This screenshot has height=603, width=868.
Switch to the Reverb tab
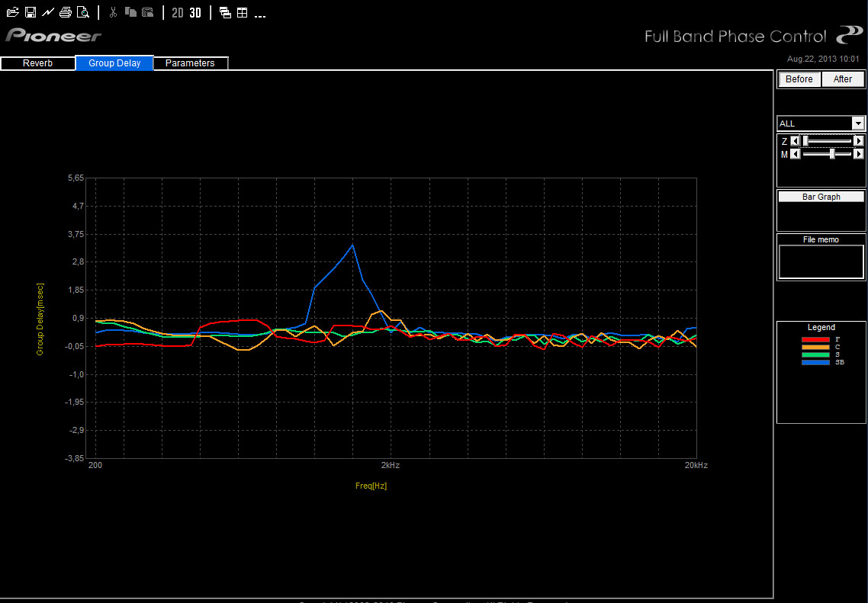pos(38,63)
